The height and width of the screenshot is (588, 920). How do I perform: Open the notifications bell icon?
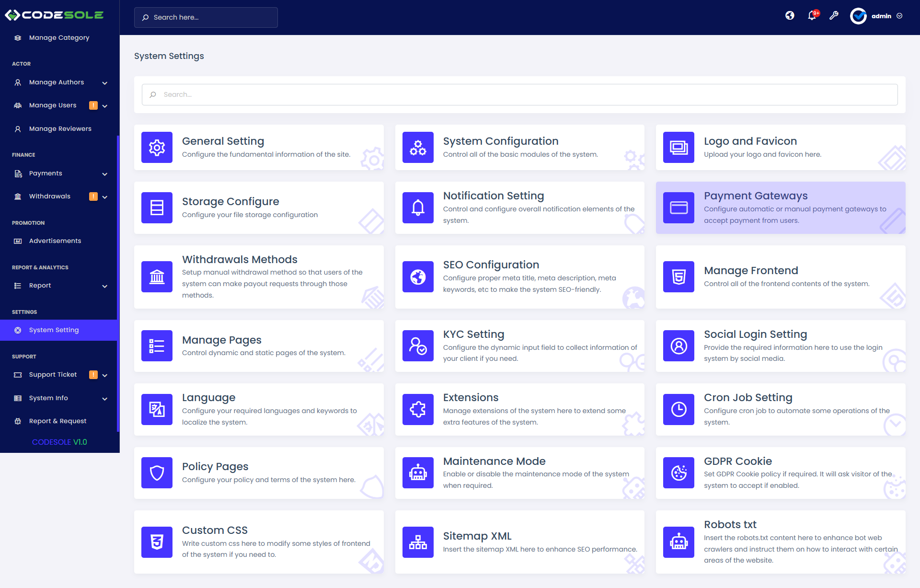(812, 16)
